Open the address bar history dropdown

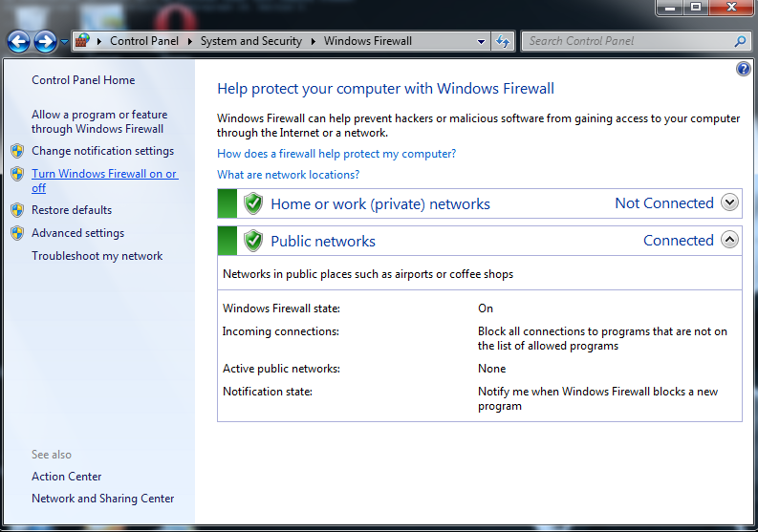point(481,42)
